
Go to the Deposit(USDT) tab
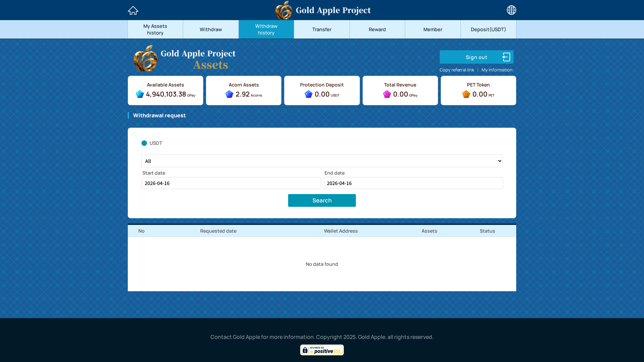pos(488,29)
